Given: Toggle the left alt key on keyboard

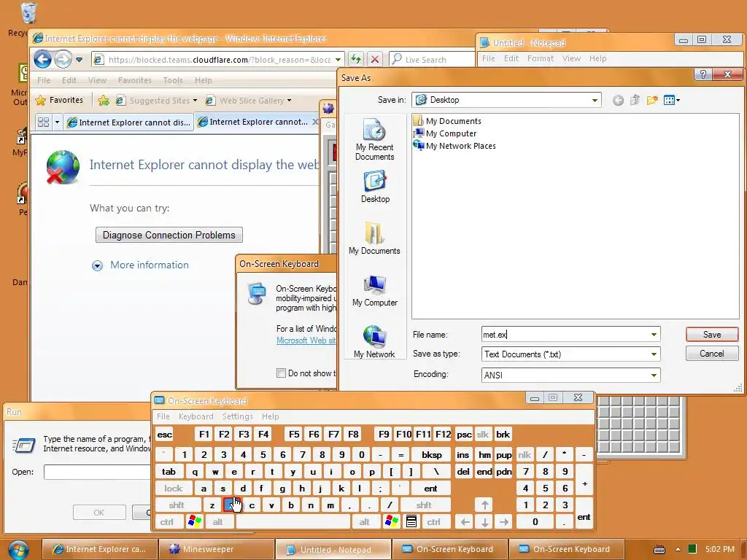Looking at the screenshot, I should coord(217,521).
